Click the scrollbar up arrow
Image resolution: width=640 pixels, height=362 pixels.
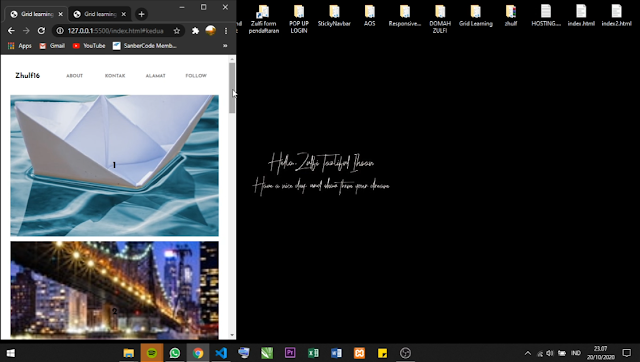pos(232,59)
